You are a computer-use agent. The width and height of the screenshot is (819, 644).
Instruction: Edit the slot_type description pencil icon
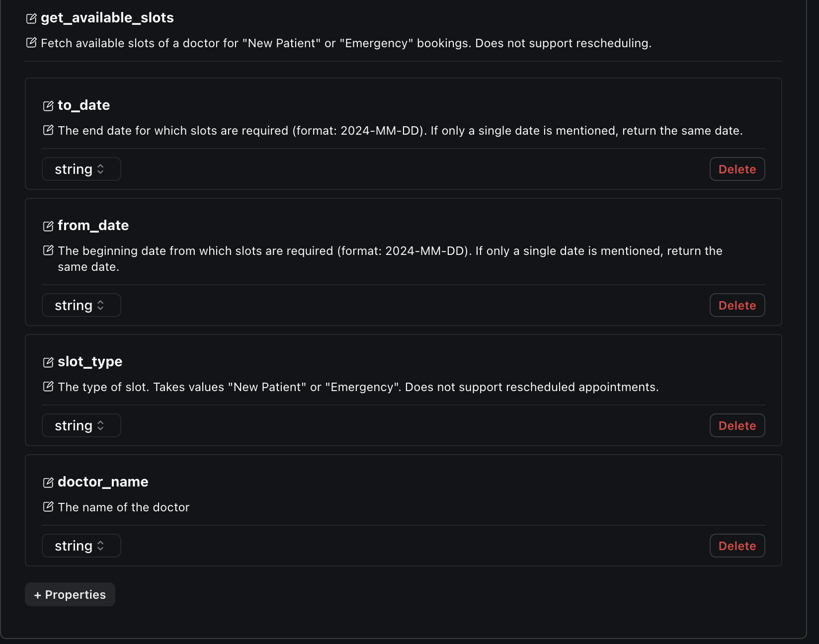pyautogui.click(x=48, y=387)
